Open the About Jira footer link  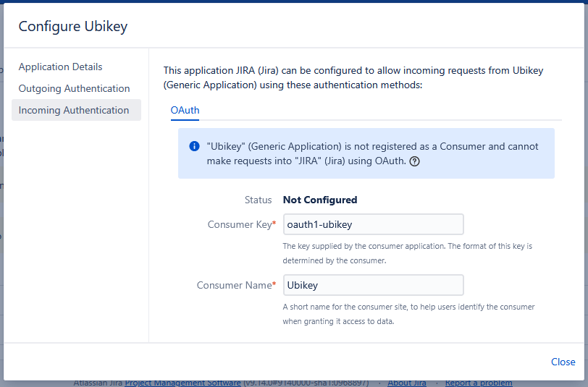click(x=407, y=383)
